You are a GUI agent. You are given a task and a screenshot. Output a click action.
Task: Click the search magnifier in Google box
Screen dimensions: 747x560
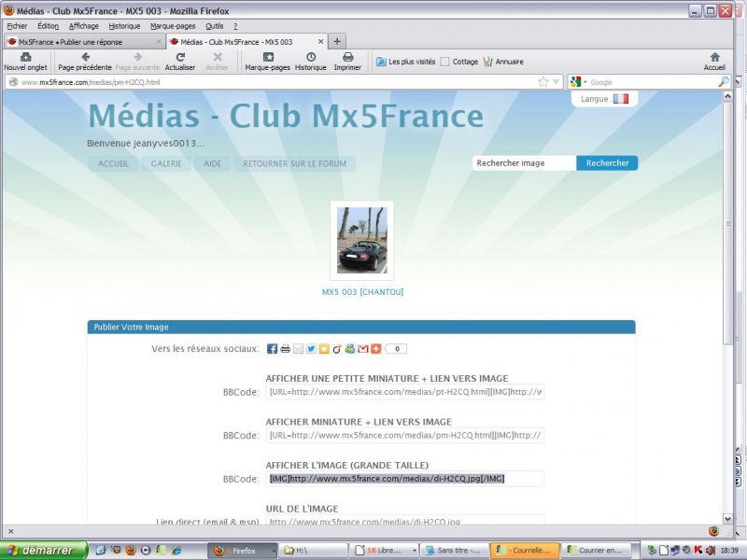tap(723, 82)
